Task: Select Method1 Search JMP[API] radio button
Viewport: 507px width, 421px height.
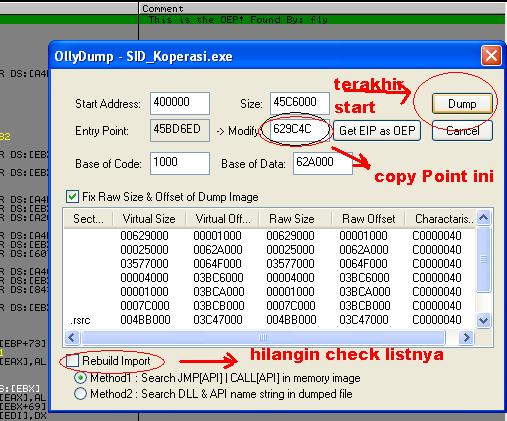Action: pyautogui.click(x=80, y=378)
